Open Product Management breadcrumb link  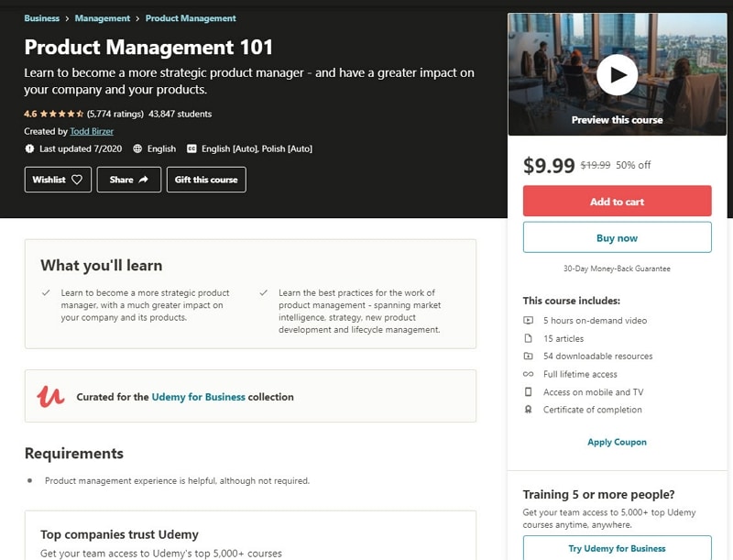191,18
